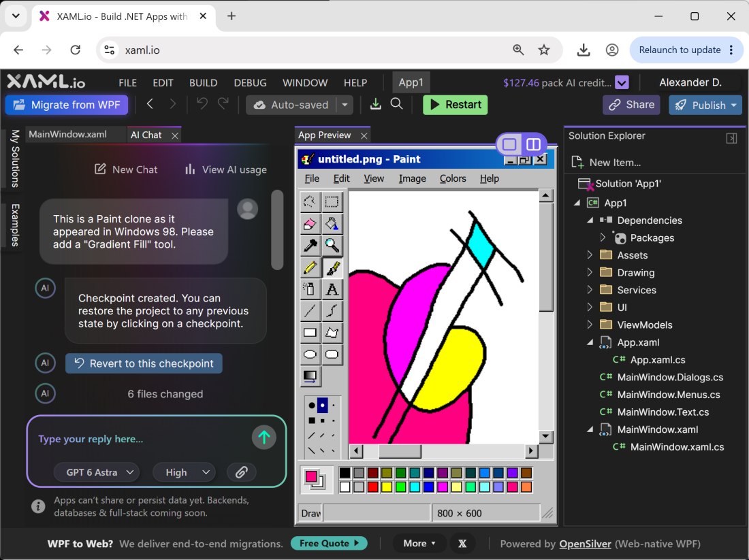Viewport: 749px width, 560px height.
Task: Choose the Airbrush spray can tool
Action: pos(310,289)
